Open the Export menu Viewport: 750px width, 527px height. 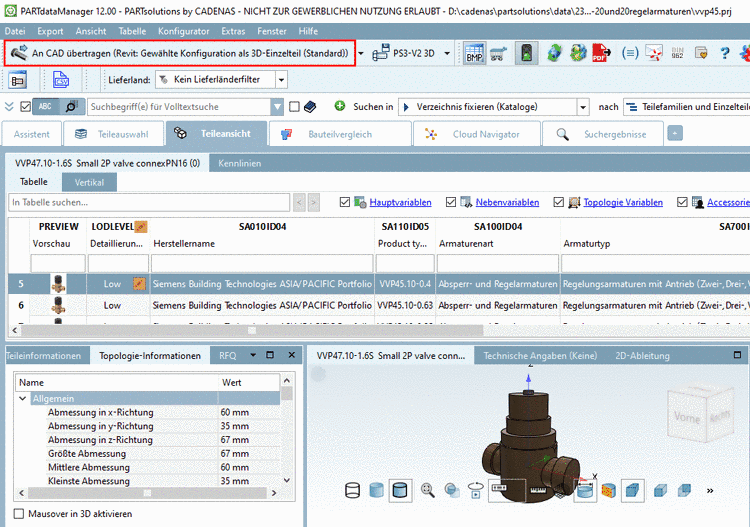click(x=50, y=31)
